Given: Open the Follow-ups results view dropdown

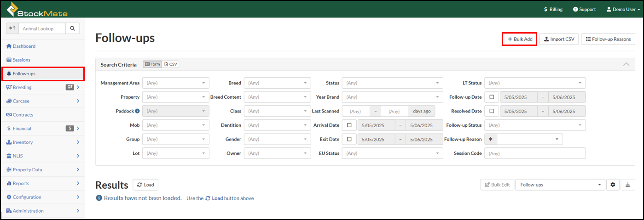Looking at the screenshot, I should pyautogui.click(x=560, y=185).
